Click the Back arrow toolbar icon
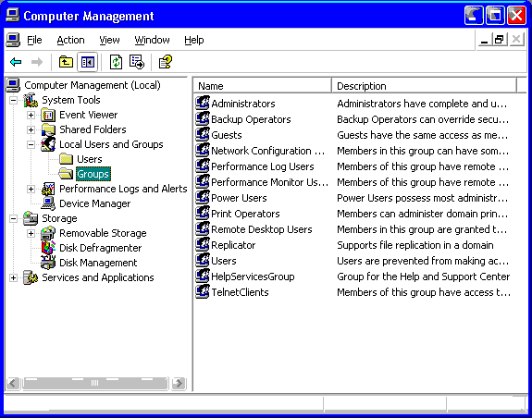The image size is (532, 418). [x=16, y=62]
